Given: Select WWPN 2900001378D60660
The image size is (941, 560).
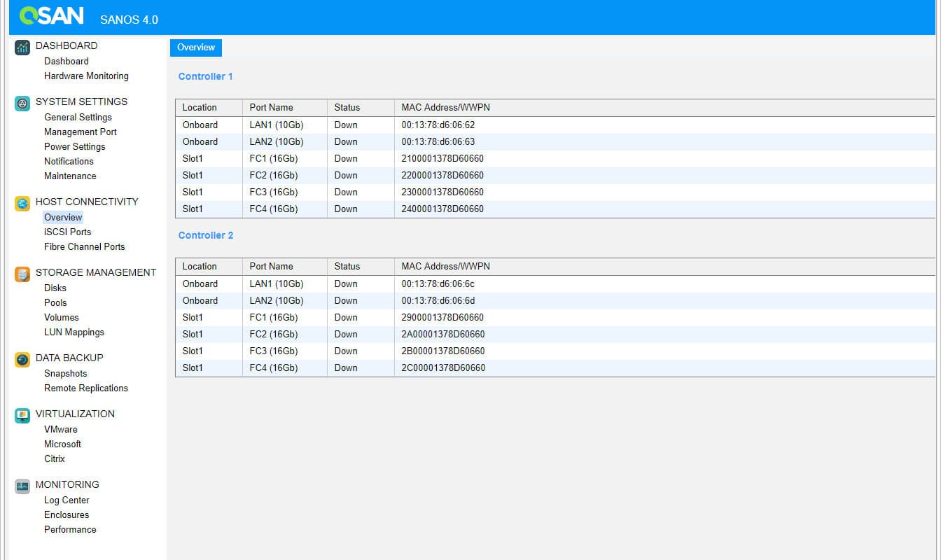Looking at the screenshot, I should (x=442, y=317).
